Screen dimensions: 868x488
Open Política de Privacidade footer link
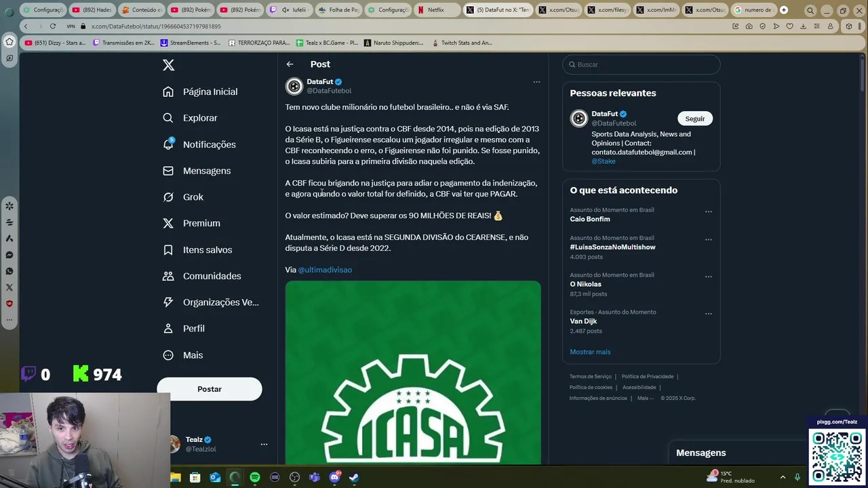(x=648, y=377)
